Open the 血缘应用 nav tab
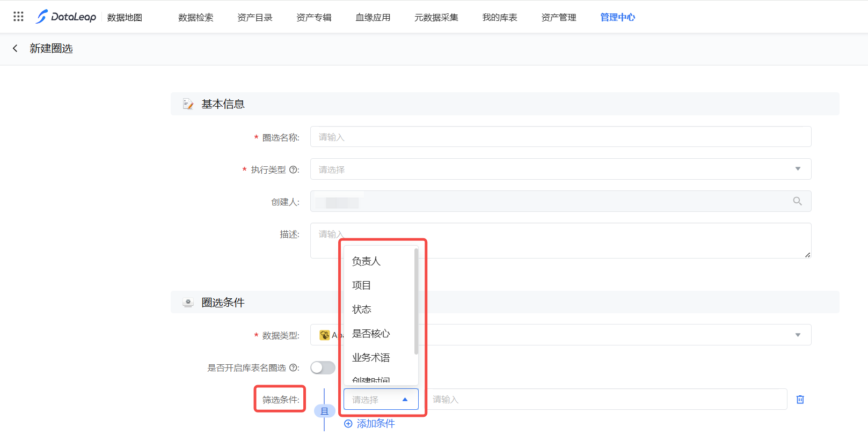Image resolution: width=868 pixels, height=442 pixels. tap(373, 17)
